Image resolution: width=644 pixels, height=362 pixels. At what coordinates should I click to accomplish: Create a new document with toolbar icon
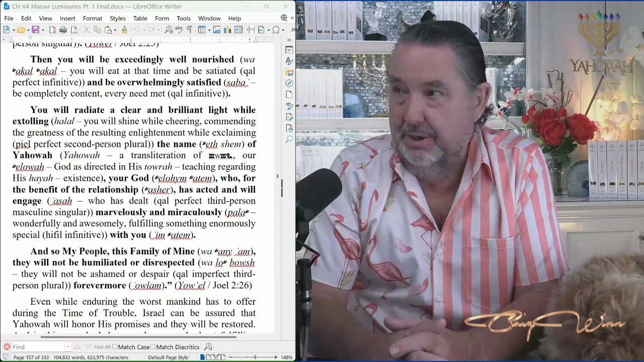click(7, 30)
